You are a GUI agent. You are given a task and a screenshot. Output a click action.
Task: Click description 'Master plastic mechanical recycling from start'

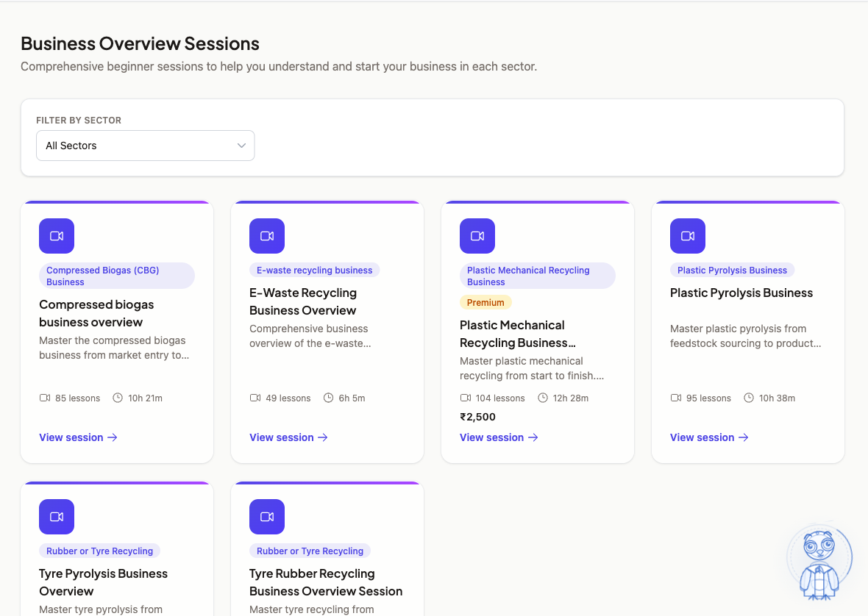[x=532, y=368]
